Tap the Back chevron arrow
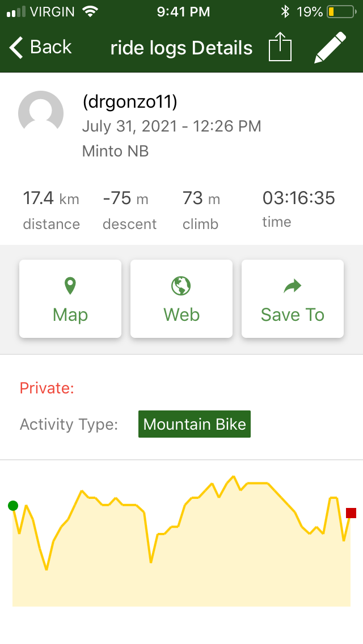 point(17,48)
